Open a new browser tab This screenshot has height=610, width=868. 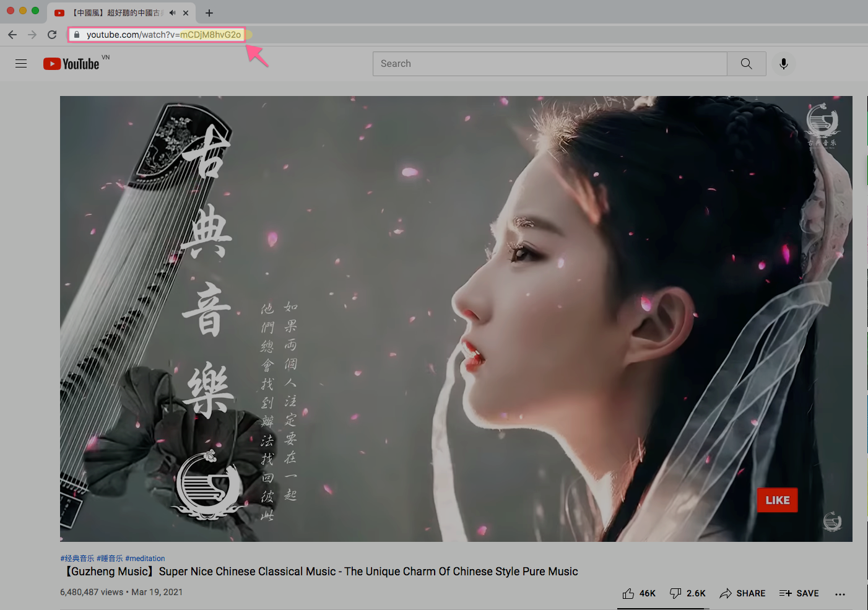pyautogui.click(x=209, y=13)
